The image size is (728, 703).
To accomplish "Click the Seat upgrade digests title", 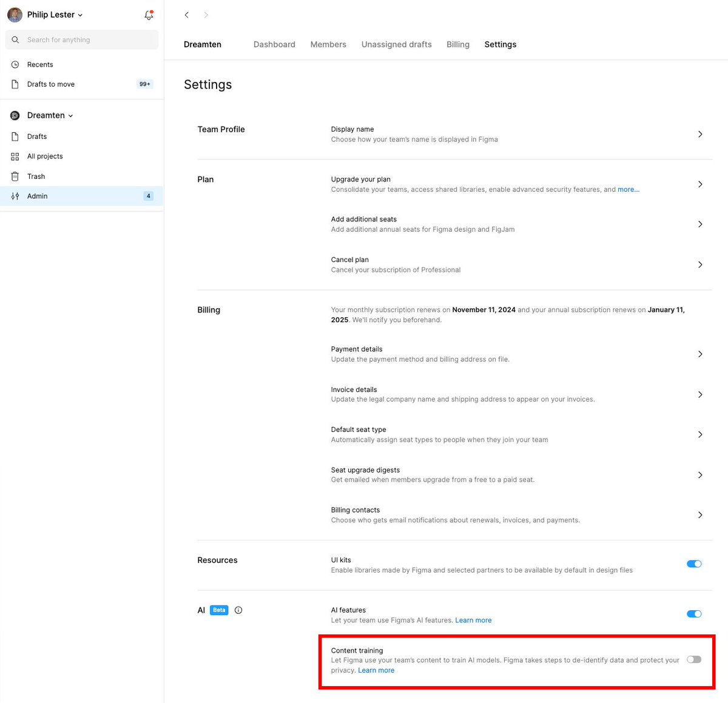I will coord(365,470).
